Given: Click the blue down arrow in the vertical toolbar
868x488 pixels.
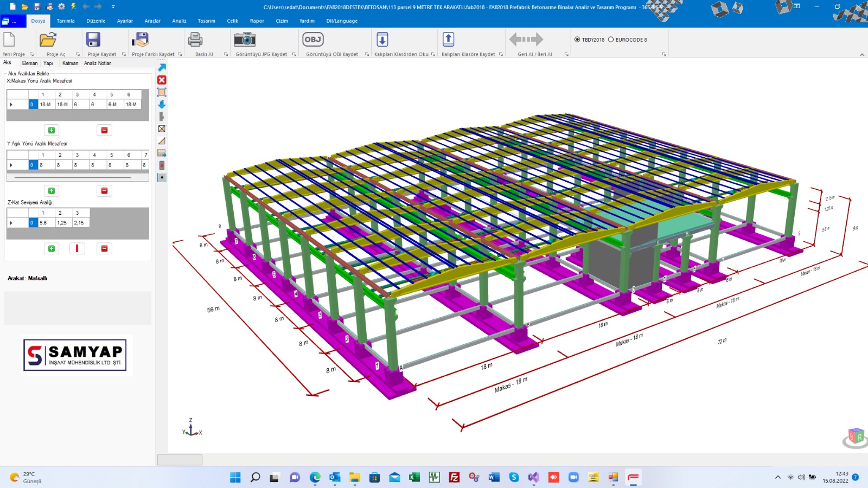Looking at the screenshot, I should click(162, 104).
